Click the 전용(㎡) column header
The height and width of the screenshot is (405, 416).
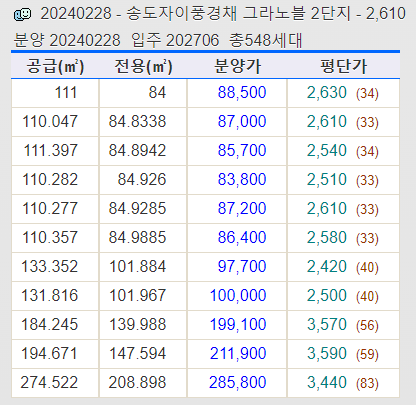[x=143, y=66]
